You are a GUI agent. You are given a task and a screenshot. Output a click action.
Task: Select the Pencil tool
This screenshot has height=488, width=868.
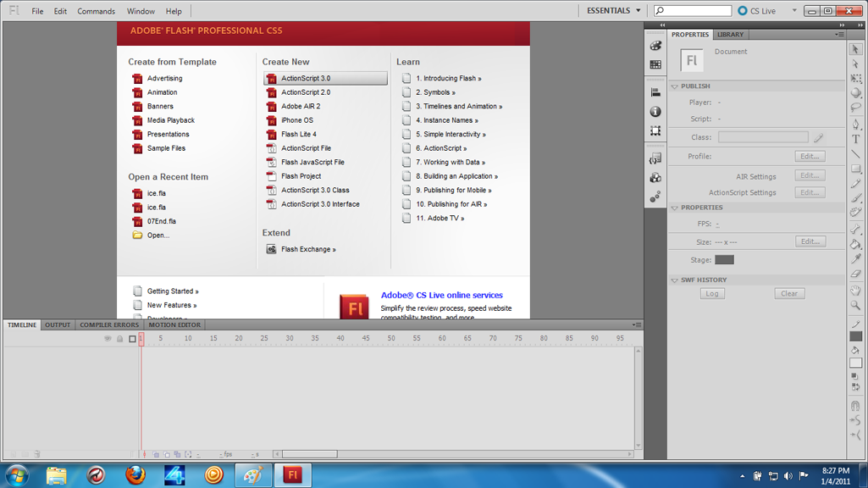[856, 183]
